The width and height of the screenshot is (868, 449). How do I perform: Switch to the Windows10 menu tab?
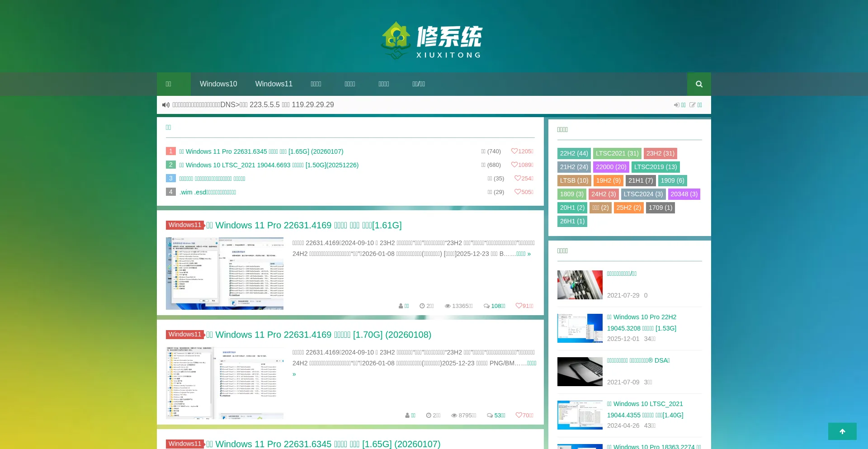pos(218,84)
